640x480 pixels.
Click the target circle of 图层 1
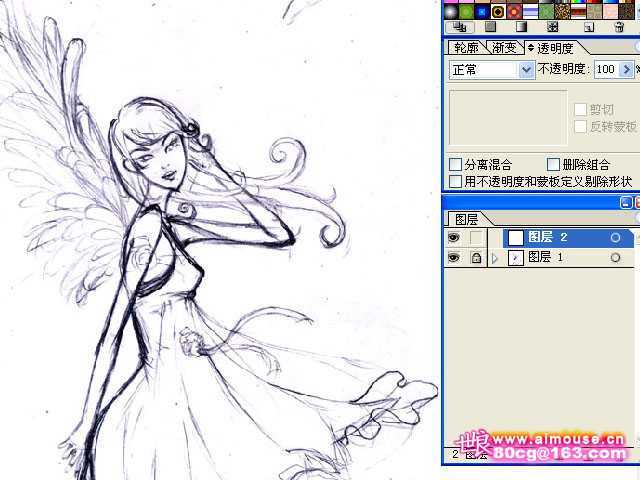click(x=615, y=258)
